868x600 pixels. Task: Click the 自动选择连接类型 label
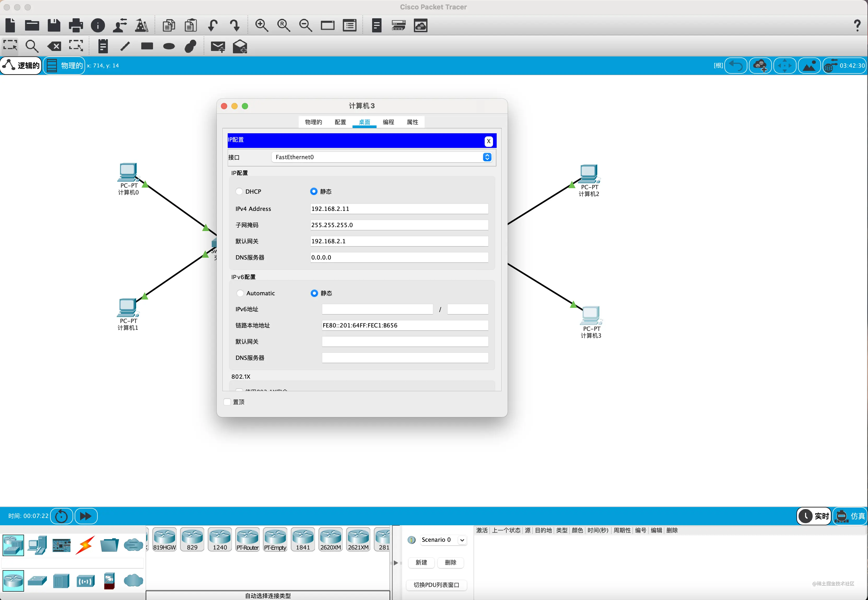(x=268, y=596)
